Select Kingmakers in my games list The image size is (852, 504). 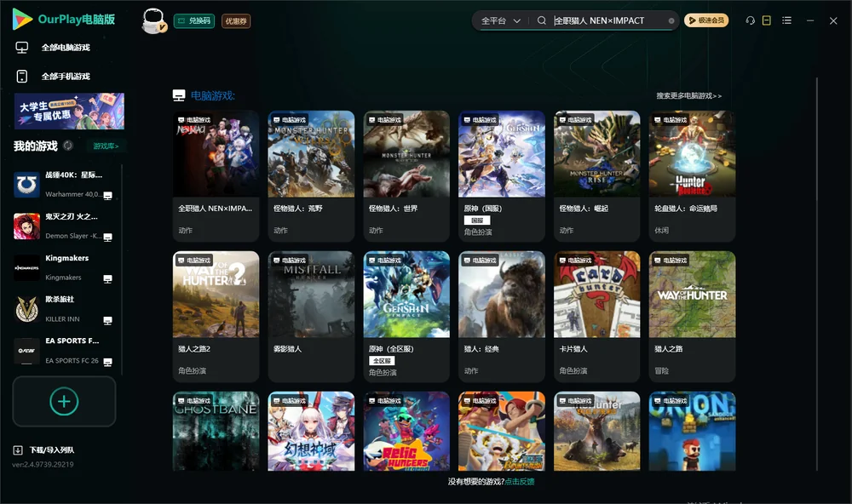63,267
